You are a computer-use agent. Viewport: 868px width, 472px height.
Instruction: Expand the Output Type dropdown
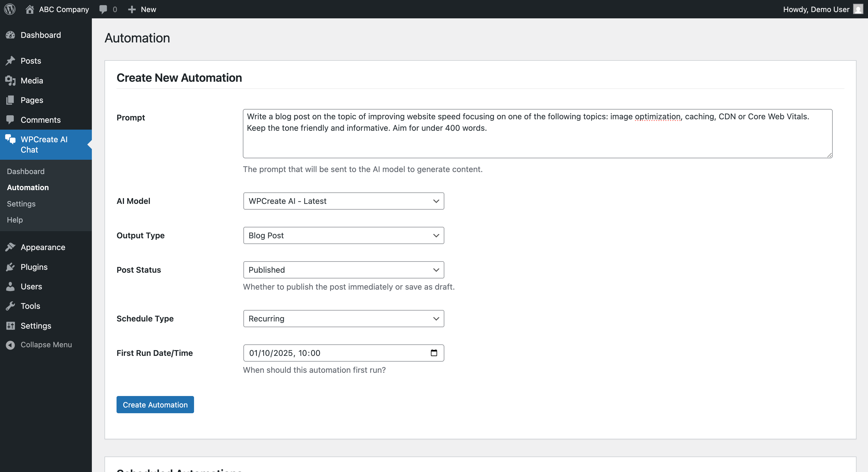point(343,235)
